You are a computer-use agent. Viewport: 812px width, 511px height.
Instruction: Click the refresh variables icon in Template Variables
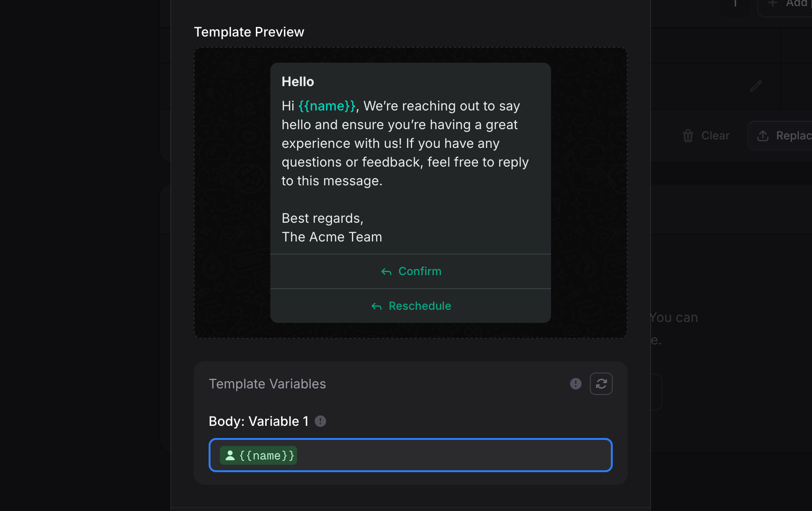click(601, 383)
